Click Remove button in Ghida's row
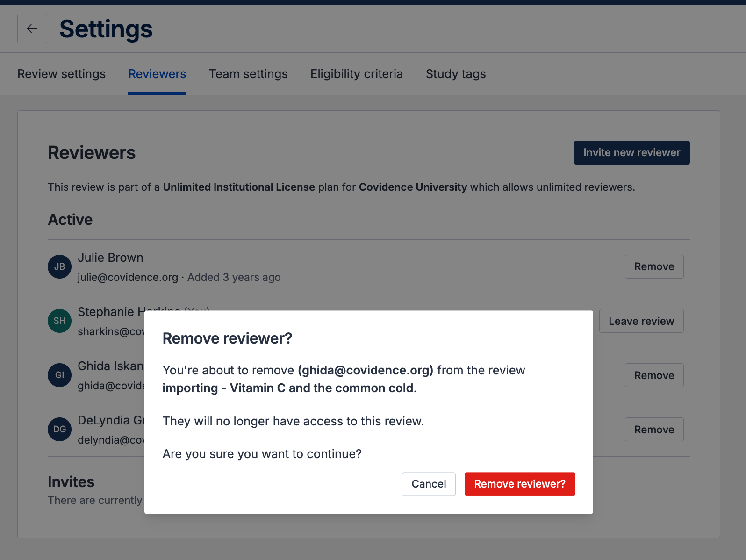The image size is (746, 560). coord(654,375)
